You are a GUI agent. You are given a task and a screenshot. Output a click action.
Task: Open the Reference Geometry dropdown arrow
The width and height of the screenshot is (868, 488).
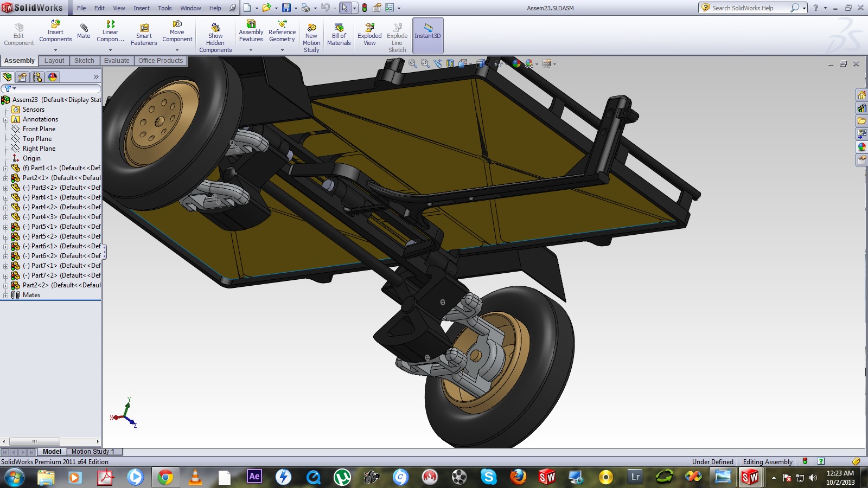click(282, 50)
